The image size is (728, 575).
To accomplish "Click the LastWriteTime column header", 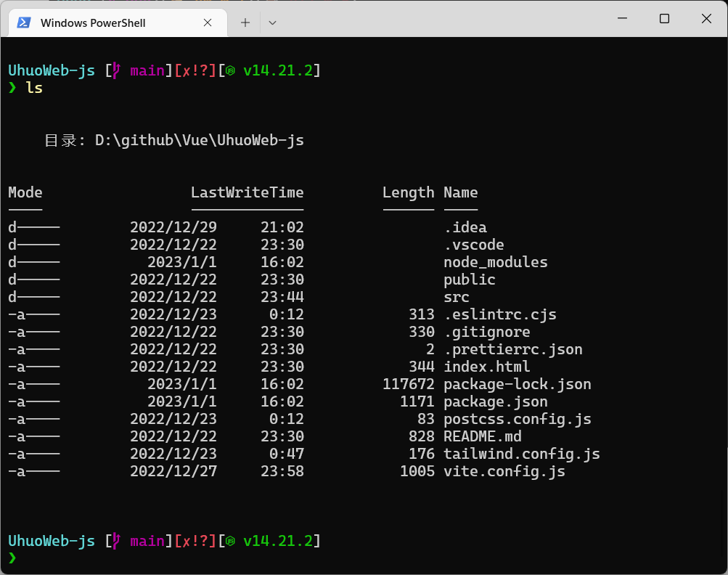I will (247, 192).
